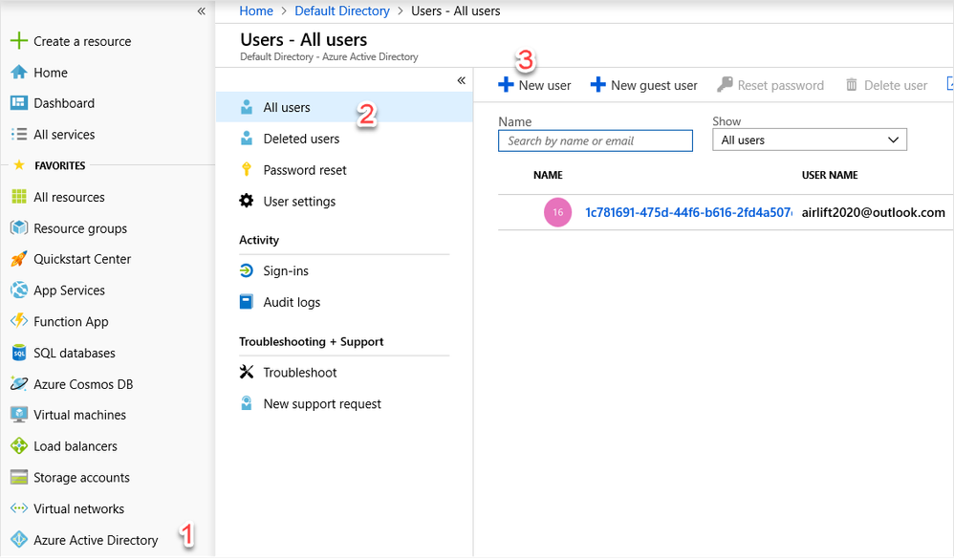This screenshot has height=560, width=954.
Task: Click the New guest user button
Action: click(x=643, y=85)
